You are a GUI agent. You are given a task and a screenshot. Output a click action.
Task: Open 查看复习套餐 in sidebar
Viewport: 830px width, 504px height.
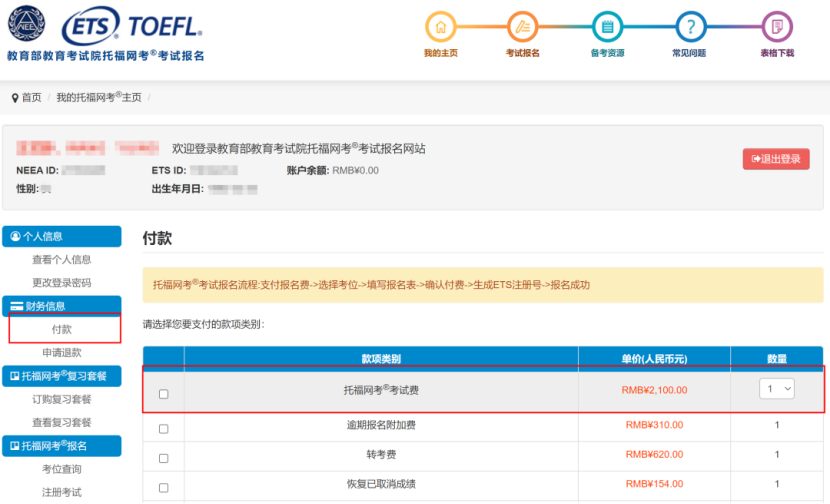click(61, 422)
